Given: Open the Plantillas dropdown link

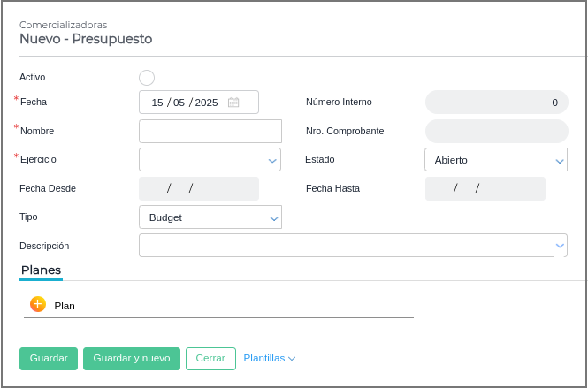Looking at the screenshot, I should click(x=269, y=358).
